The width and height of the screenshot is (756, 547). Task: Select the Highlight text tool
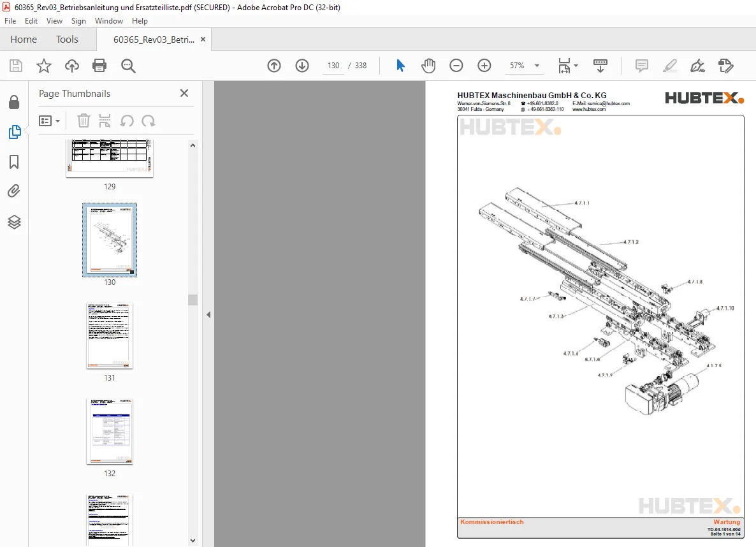(x=670, y=66)
